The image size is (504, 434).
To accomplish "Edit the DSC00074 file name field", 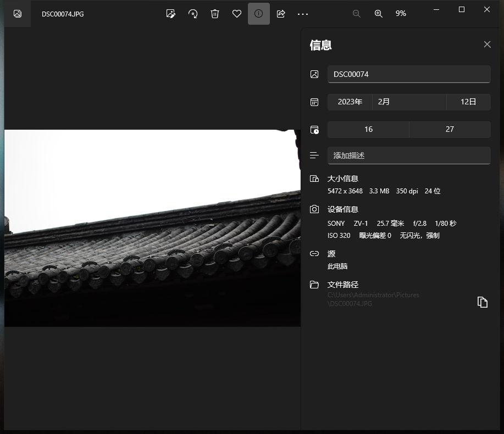I will click(x=408, y=74).
